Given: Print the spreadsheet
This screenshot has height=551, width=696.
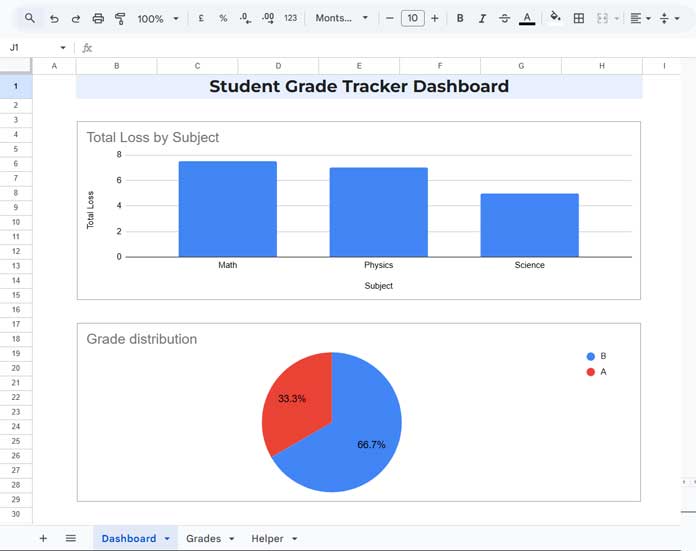Looking at the screenshot, I should coord(98,19).
